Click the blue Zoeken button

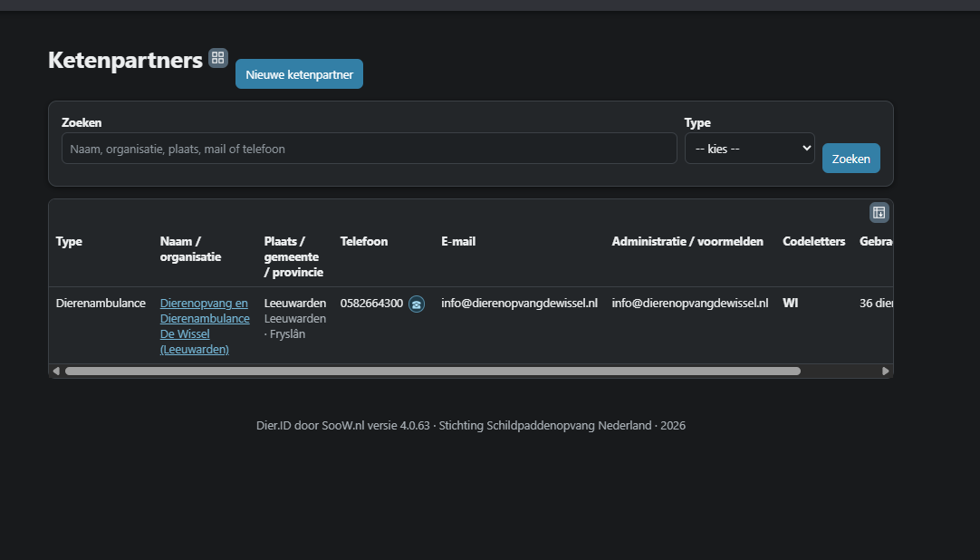(850, 159)
